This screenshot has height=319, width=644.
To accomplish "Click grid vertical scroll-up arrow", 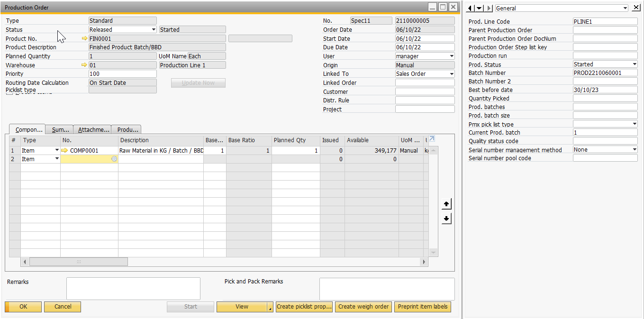I will pyautogui.click(x=433, y=150).
